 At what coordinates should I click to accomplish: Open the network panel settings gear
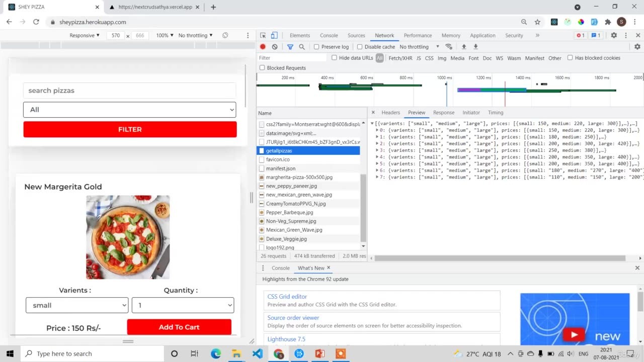[x=637, y=47]
